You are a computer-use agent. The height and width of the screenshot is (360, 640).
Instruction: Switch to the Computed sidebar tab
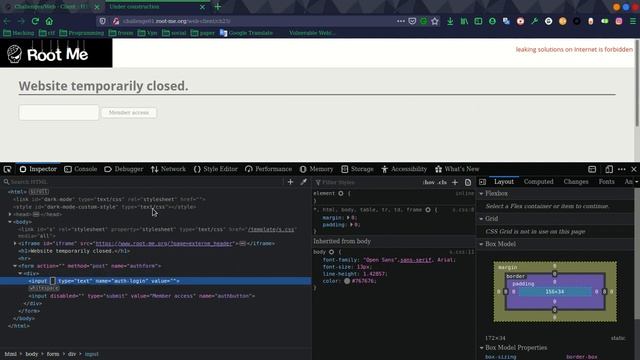pyautogui.click(x=538, y=182)
